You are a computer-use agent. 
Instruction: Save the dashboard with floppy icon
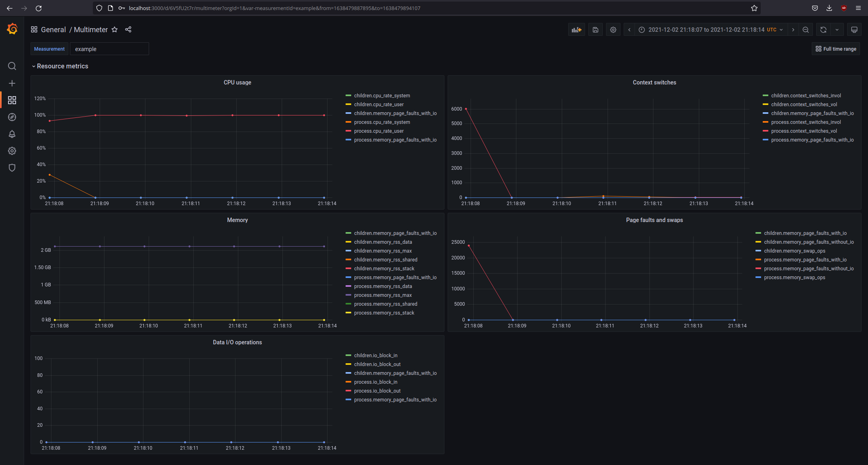[596, 30]
